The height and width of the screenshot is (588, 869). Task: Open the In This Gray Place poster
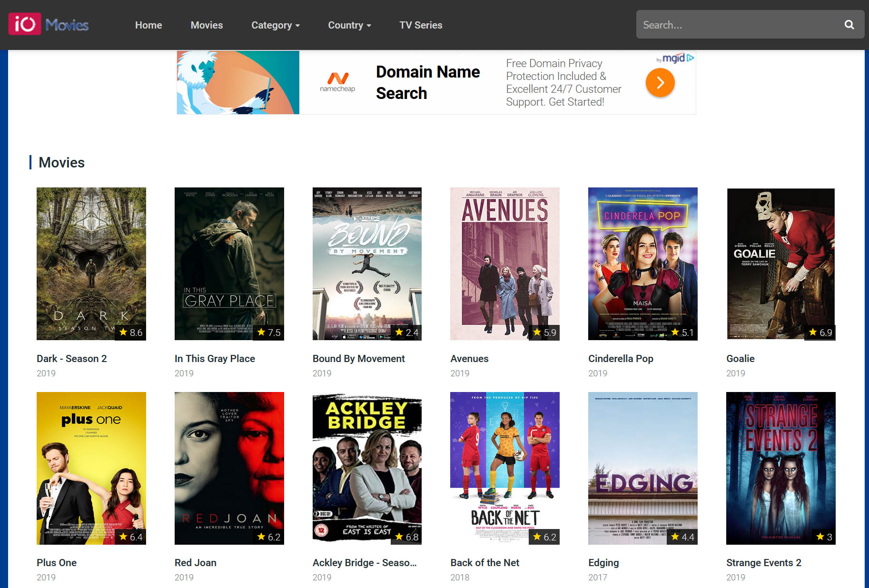click(229, 264)
